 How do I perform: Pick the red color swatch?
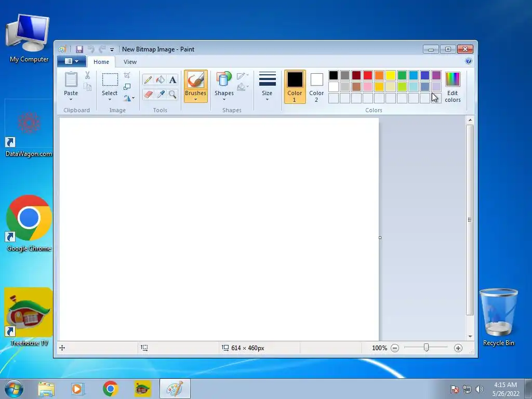click(x=368, y=75)
